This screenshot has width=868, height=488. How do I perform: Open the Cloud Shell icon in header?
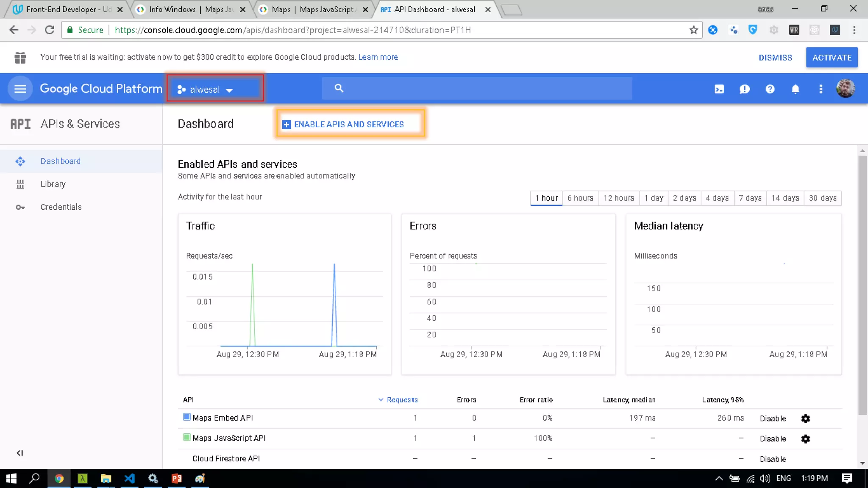point(719,89)
